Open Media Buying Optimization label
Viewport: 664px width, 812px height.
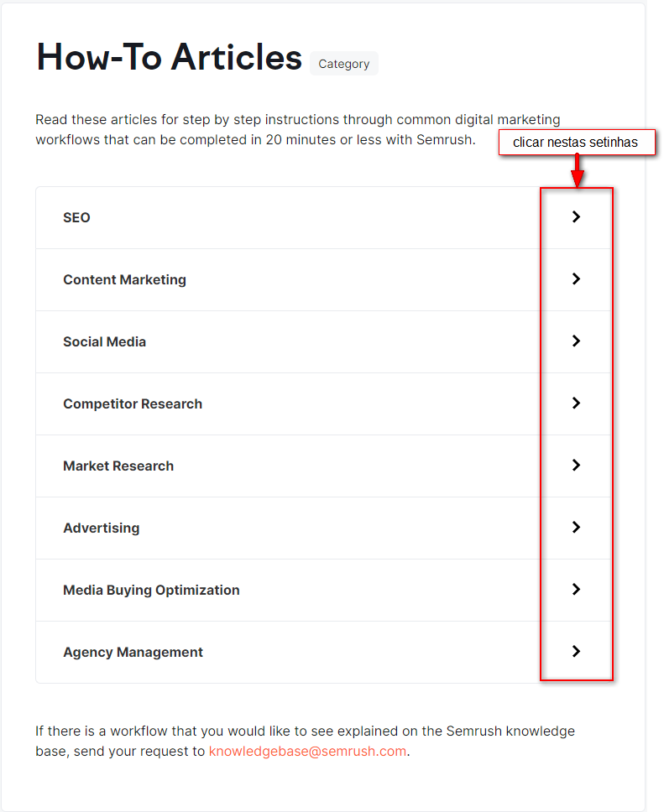(151, 591)
